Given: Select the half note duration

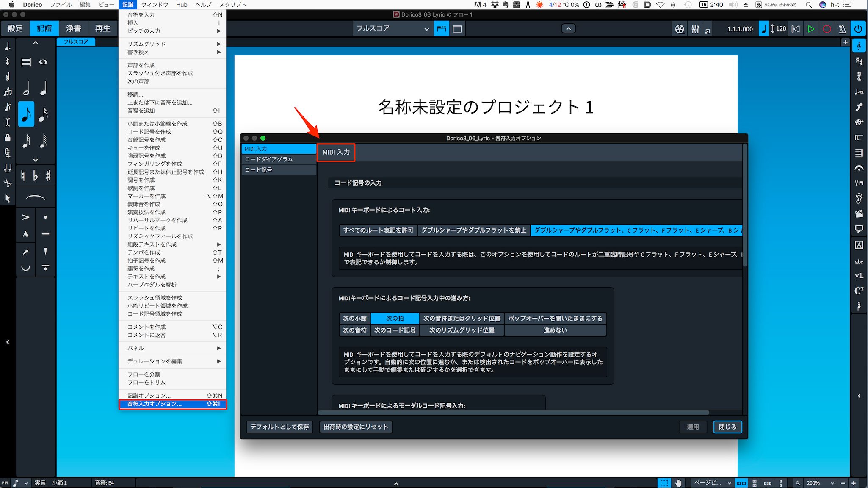Looking at the screenshot, I should pyautogui.click(x=26, y=88).
